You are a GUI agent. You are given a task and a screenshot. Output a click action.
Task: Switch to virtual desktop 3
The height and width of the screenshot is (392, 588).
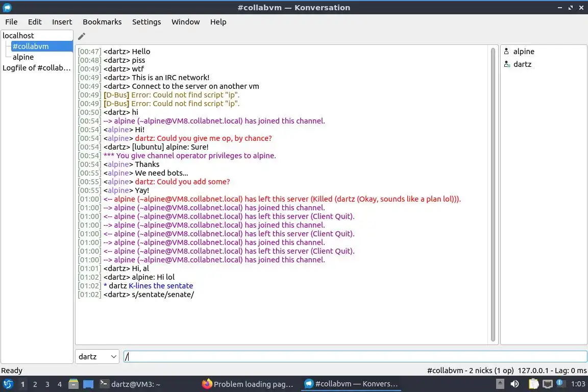tap(47, 384)
